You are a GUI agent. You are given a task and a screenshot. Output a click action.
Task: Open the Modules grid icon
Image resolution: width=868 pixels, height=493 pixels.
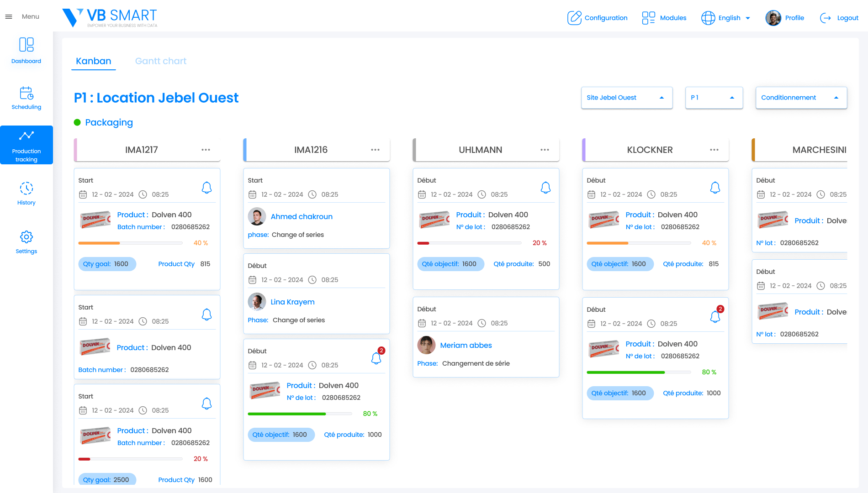click(648, 18)
